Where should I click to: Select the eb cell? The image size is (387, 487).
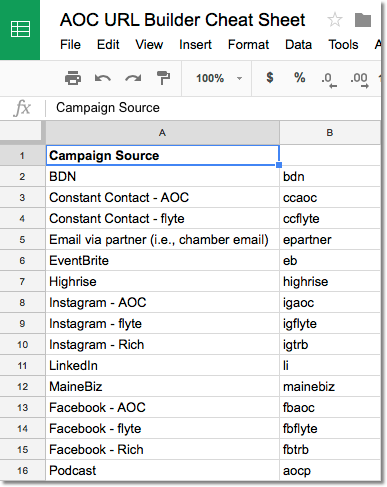pyautogui.click(x=330, y=260)
